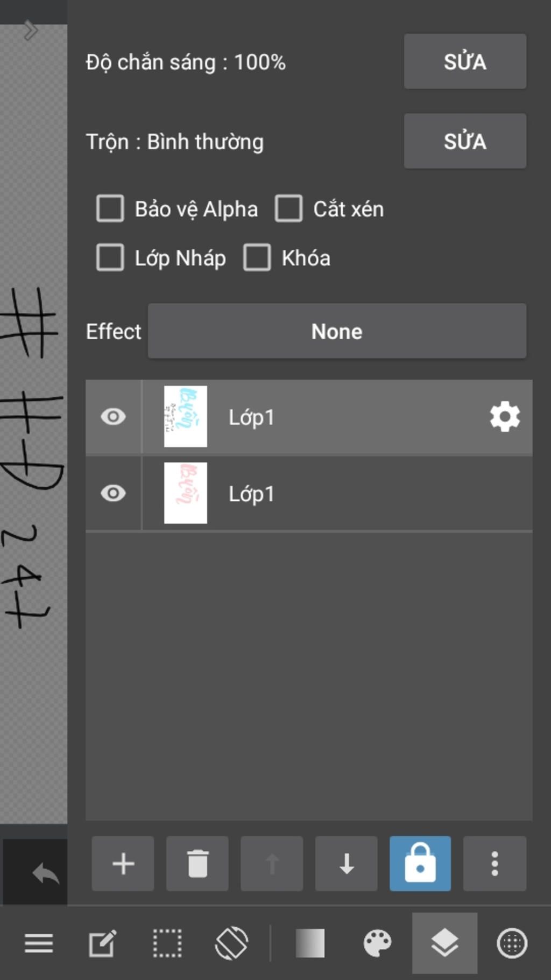Open the color palette icon
551x980 pixels.
[x=377, y=943]
